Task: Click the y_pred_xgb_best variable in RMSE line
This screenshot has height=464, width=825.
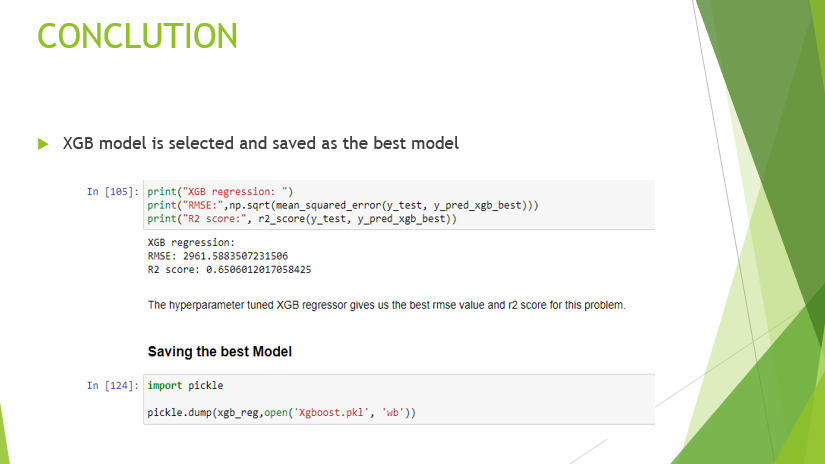Action: [x=477, y=205]
